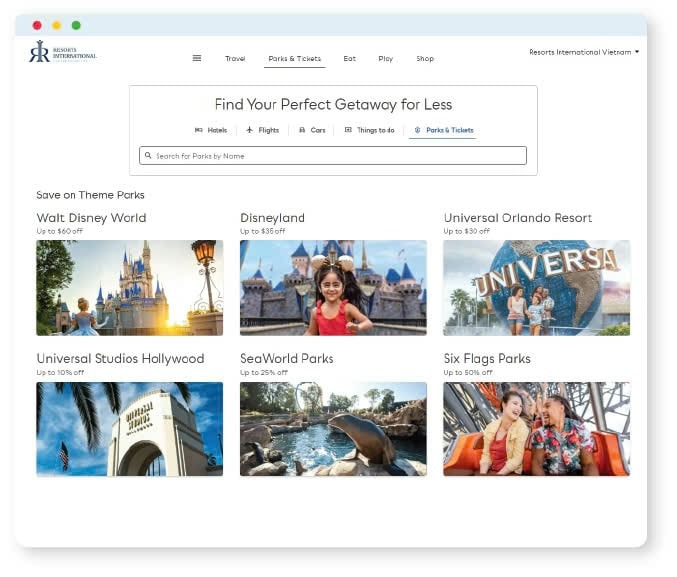Click the Cars icon
Viewport: 677px width, 577px height.
click(302, 130)
